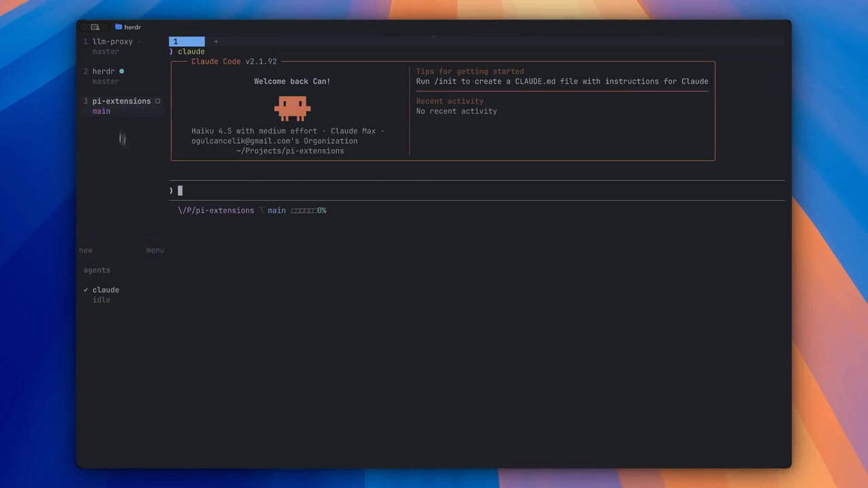868x488 pixels.
Task: Click the claude command line text
Action: tap(191, 52)
